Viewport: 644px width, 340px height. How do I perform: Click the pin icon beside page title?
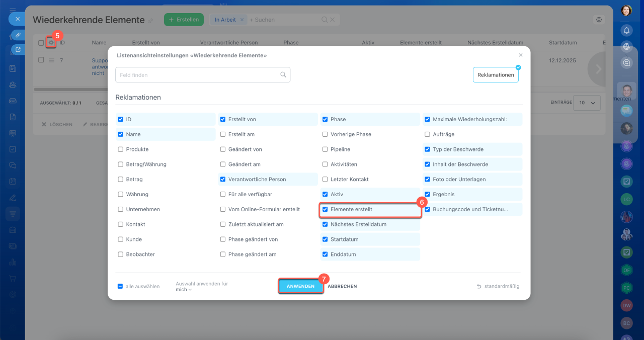[150, 21]
